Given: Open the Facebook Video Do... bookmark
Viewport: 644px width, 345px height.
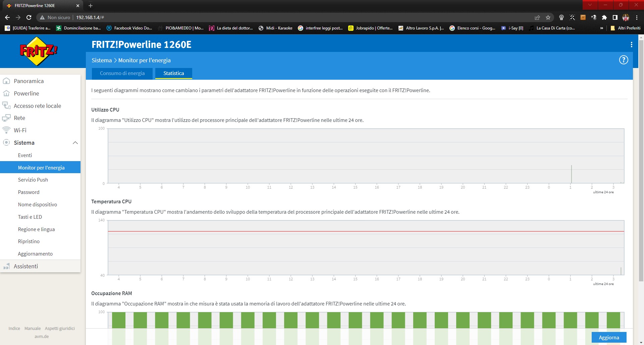Looking at the screenshot, I should (129, 28).
